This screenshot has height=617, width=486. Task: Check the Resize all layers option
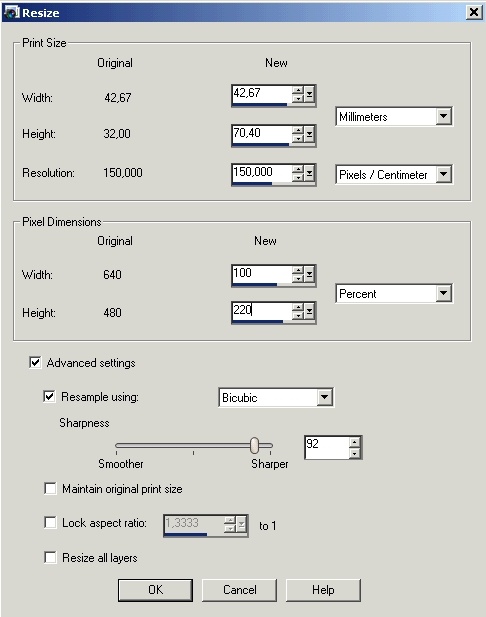[50, 558]
